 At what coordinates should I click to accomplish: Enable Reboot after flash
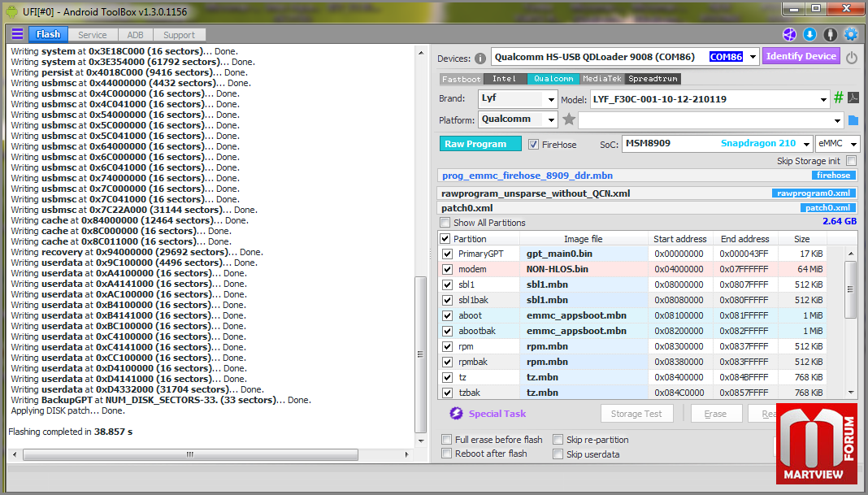(x=446, y=454)
